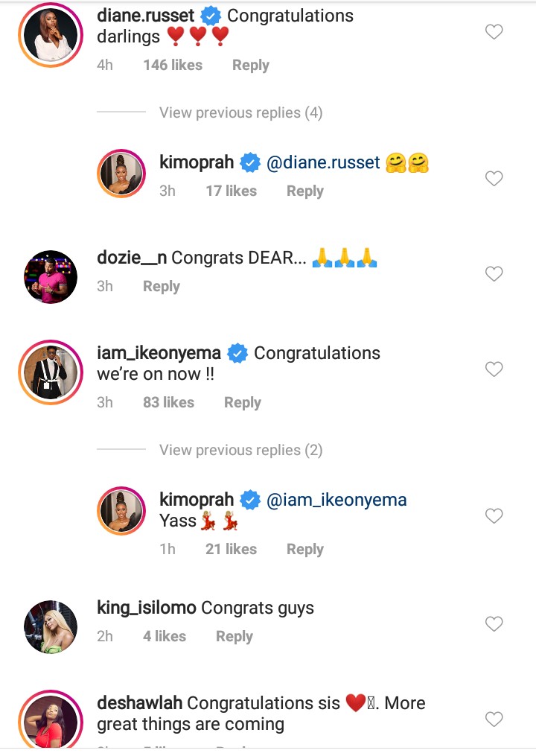View the 146 likes on diane.russet's comment
The height and width of the screenshot is (756, 536).
click(173, 66)
